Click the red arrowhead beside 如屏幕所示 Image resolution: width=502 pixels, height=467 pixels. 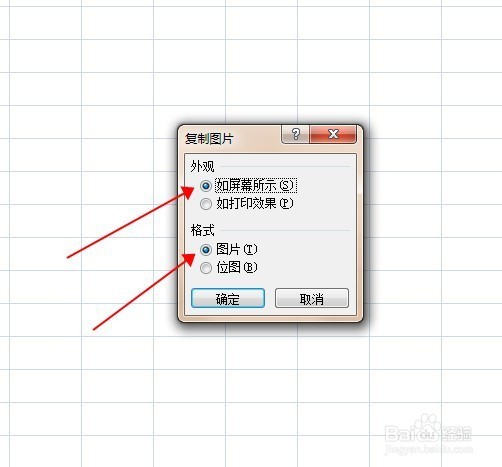tap(188, 192)
